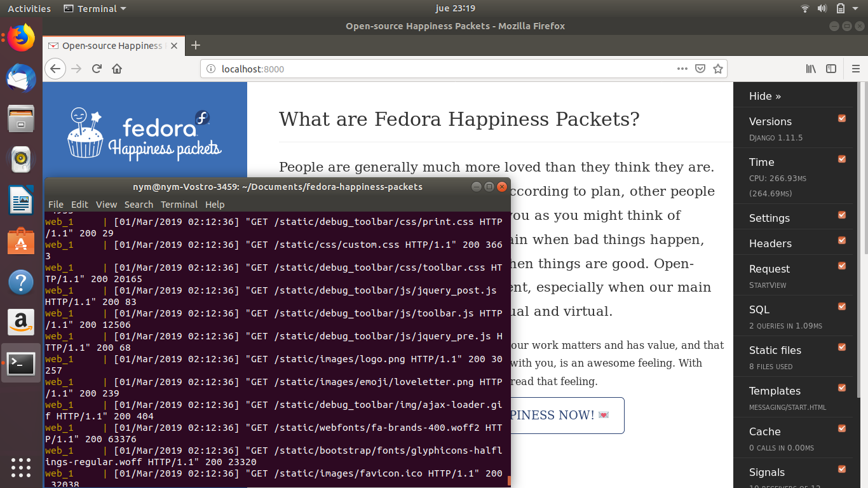Screen dimensions: 868x488
Task: Open the Terminal menu in the terminal menubar
Action: 179,205
